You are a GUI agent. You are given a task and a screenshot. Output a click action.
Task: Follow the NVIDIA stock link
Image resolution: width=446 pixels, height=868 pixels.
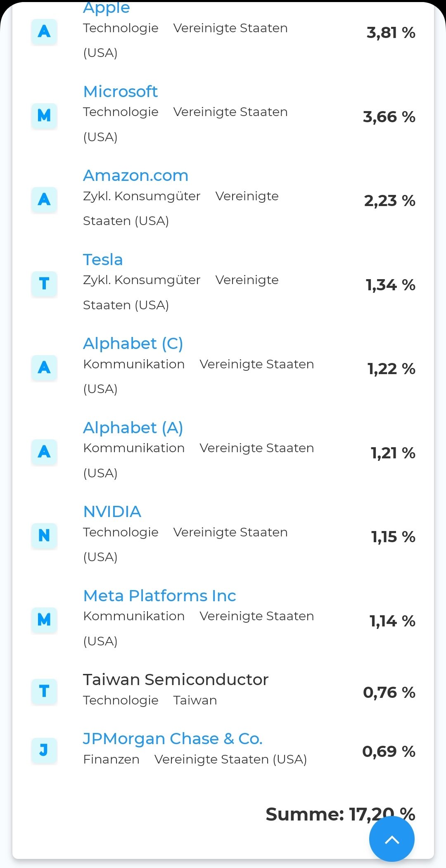pos(112,512)
